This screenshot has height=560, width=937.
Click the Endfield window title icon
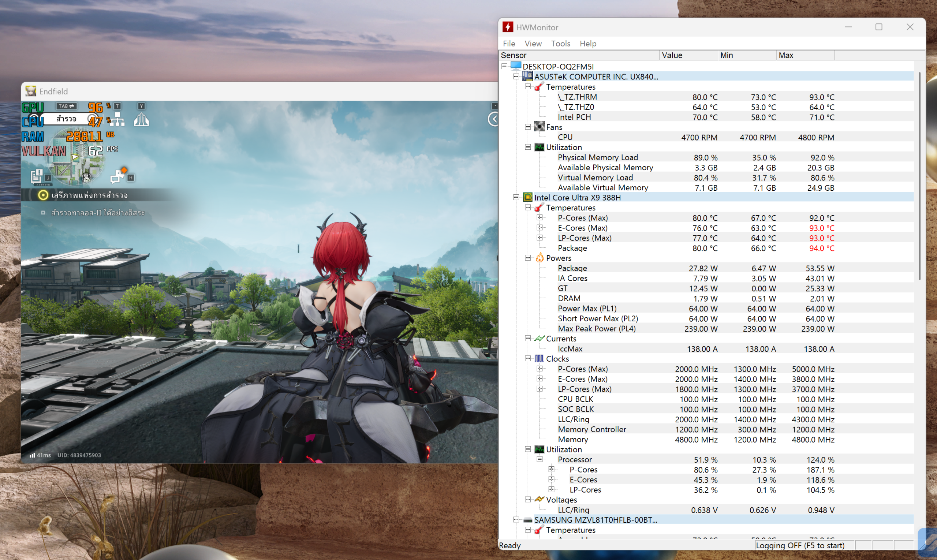tap(31, 92)
